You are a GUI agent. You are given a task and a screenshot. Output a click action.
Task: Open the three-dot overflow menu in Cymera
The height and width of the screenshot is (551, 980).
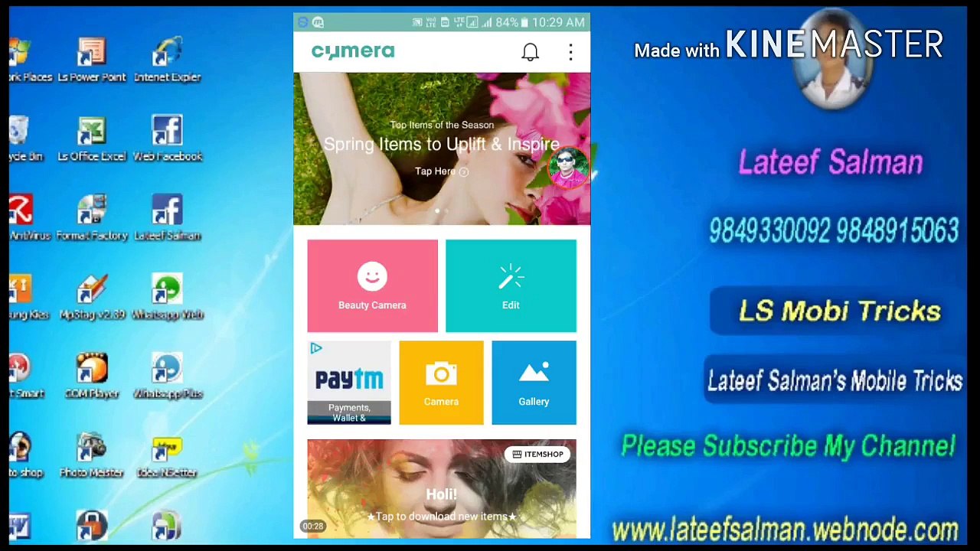(x=570, y=52)
